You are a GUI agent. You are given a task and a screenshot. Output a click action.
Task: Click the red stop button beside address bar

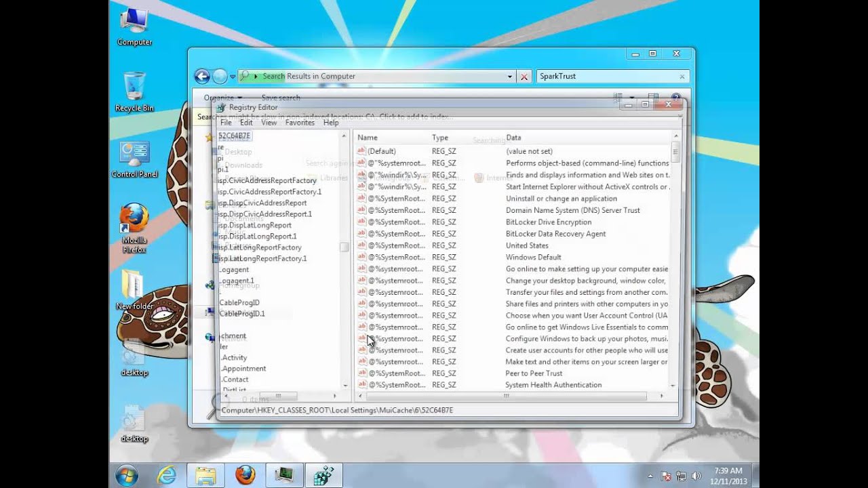524,77
